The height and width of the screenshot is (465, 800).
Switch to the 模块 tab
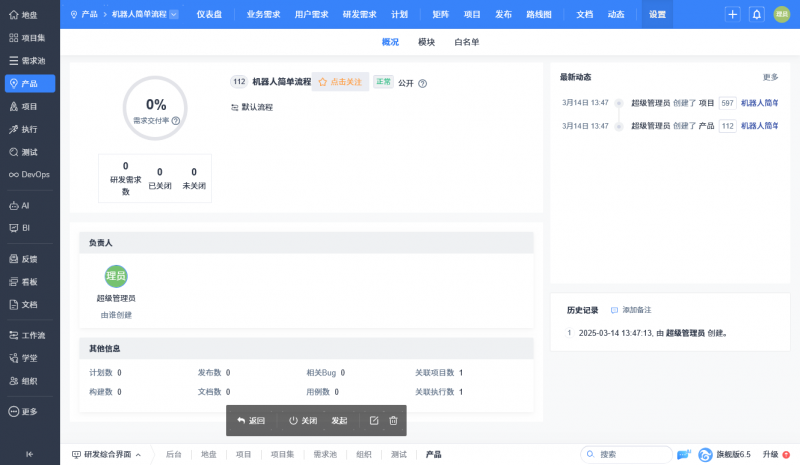426,42
